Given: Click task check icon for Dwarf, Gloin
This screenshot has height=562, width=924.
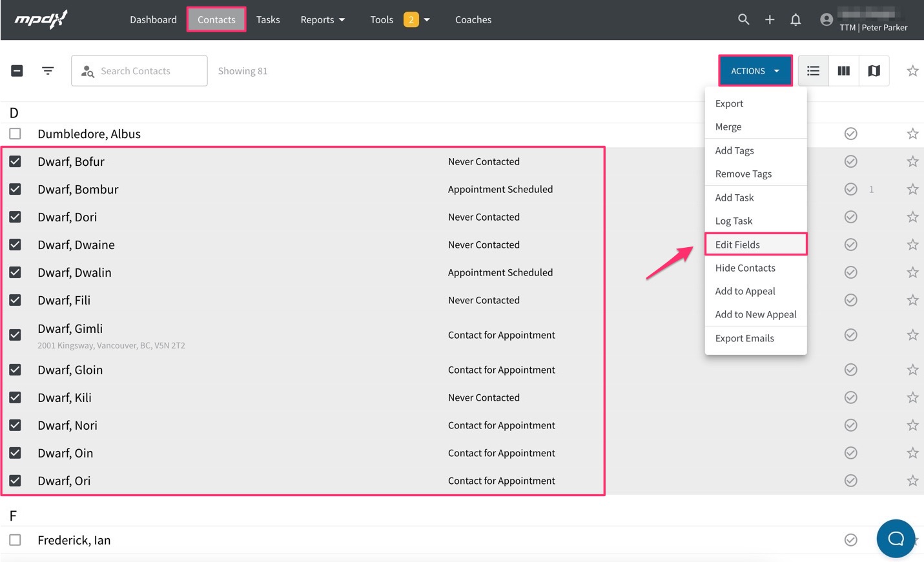Looking at the screenshot, I should (851, 370).
